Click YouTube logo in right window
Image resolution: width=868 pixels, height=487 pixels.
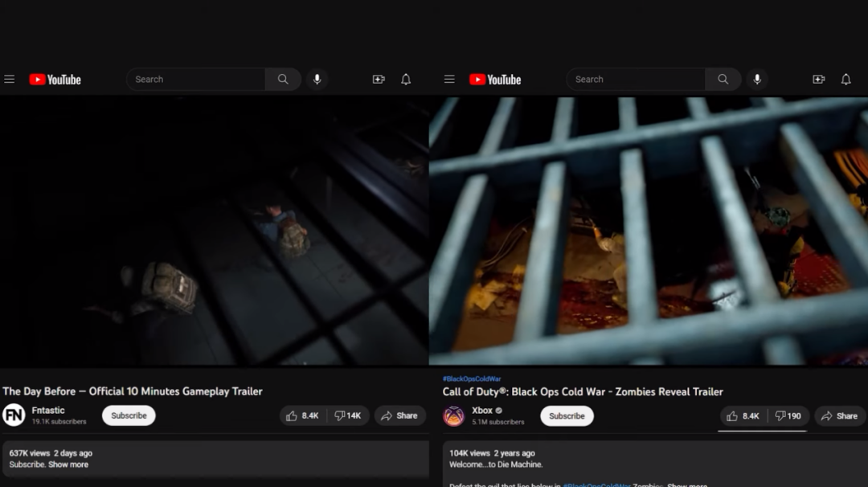pyautogui.click(x=495, y=80)
